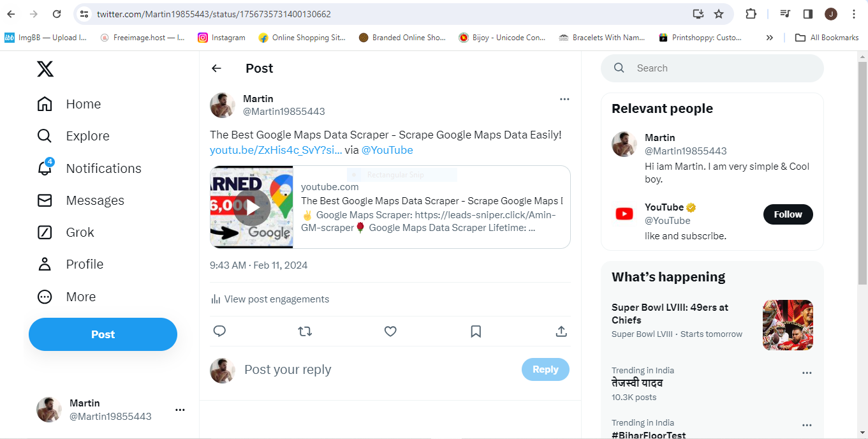This screenshot has height=439, width=868.
Task: Click the X logo
Action: (45, 68)
